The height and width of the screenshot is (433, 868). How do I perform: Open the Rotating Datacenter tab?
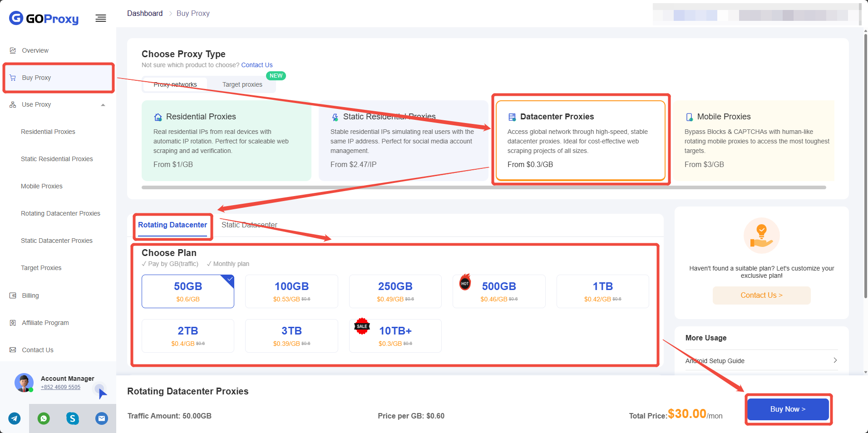(x=173, y=225)
